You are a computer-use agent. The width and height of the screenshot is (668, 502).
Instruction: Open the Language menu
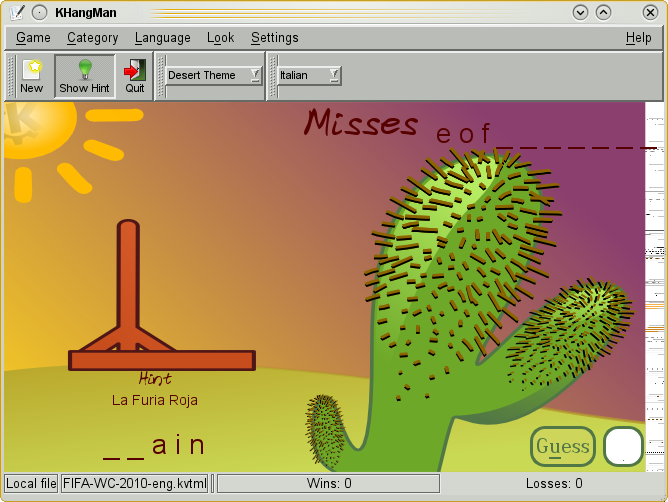point(162,38)
